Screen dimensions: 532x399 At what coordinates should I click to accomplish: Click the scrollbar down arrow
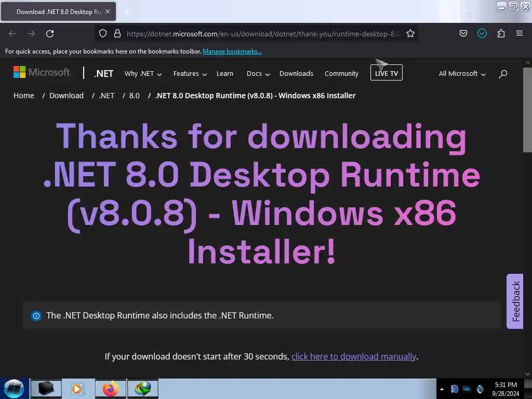point(527,374)
